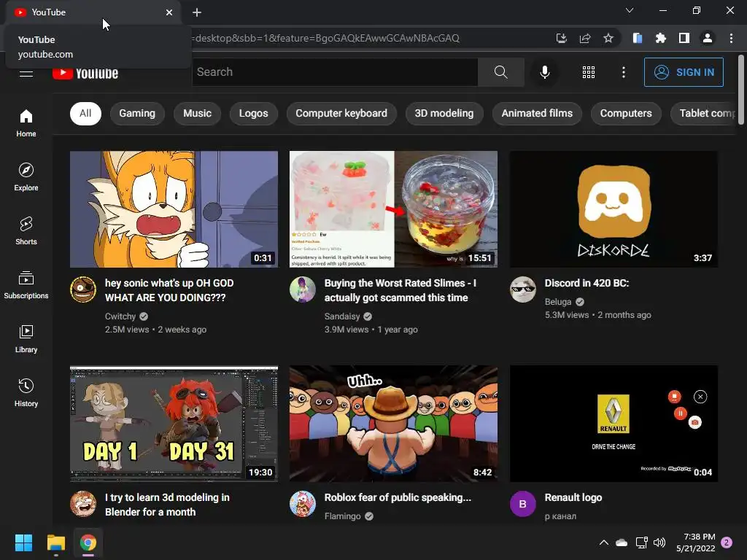This screenshot has width=747, height=560.
Task: Open the DISKORDE Discord video thumbnail
Action: tap(614, 209)
